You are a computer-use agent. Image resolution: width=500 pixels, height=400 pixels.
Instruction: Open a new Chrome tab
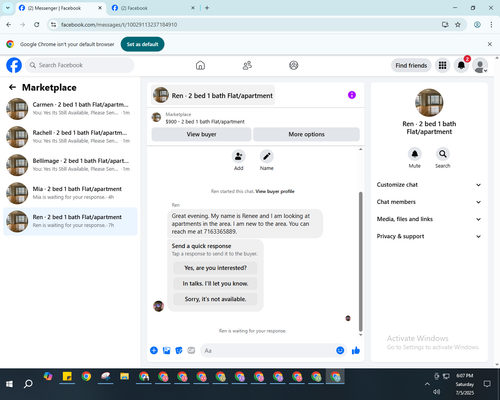(x=207, y=8)
